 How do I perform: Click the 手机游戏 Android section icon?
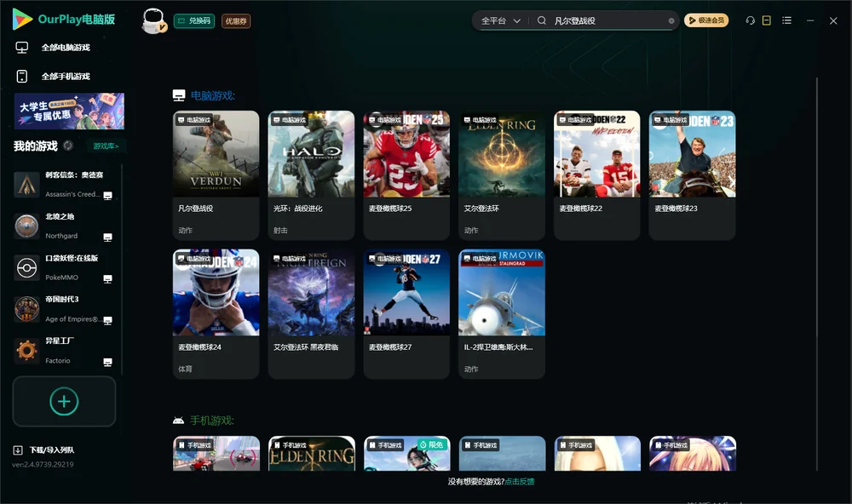178,421
